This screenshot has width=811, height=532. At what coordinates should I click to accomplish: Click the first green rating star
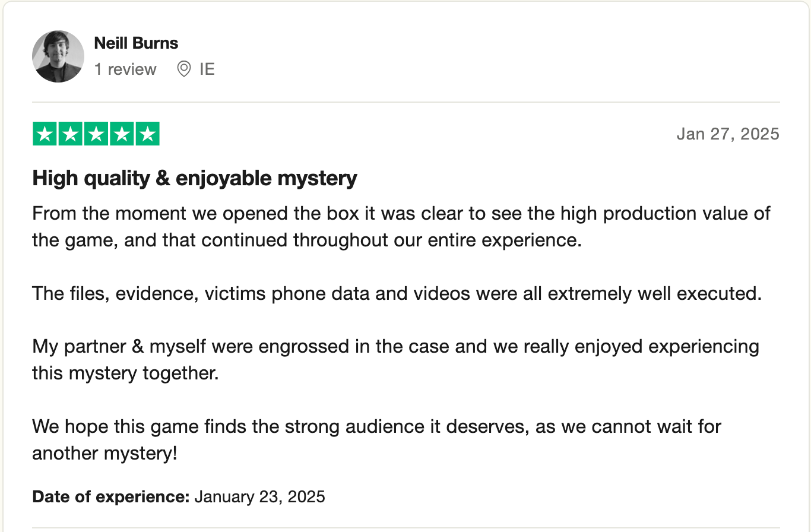click(45, 134)
